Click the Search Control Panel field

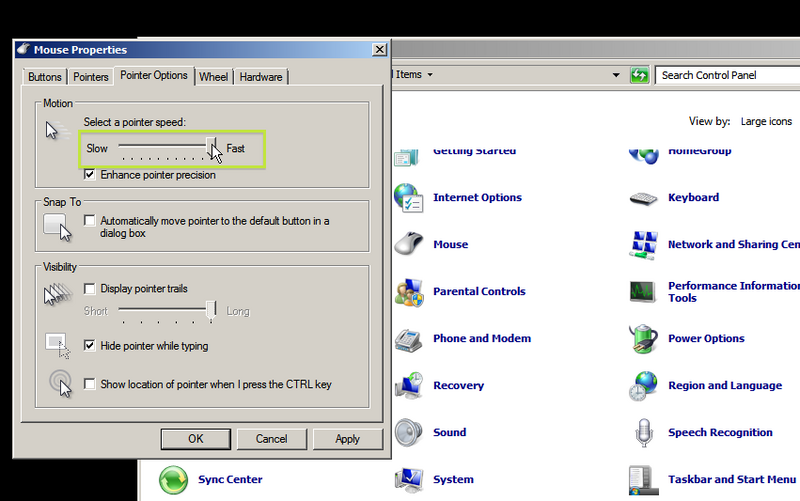pyautogui.click(x=728, y=76)
